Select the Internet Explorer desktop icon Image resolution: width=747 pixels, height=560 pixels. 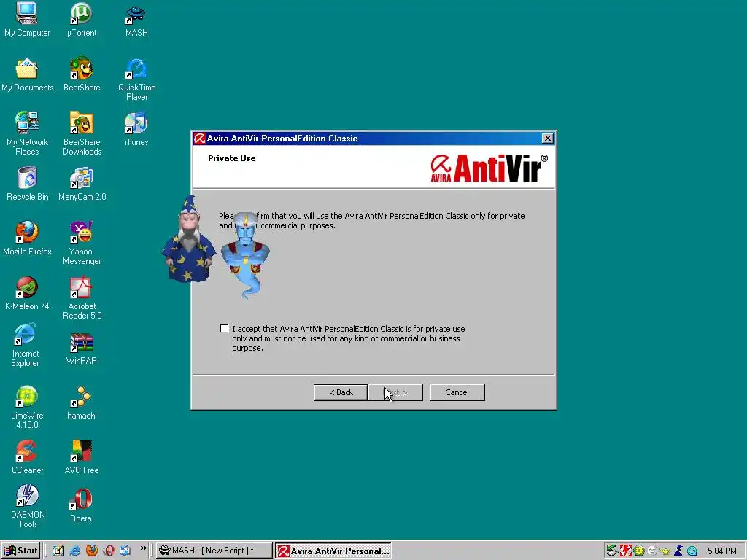tap(26, 345)
